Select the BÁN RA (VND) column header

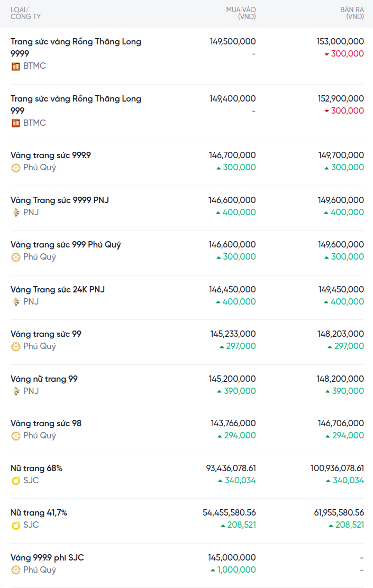[352, 13]
